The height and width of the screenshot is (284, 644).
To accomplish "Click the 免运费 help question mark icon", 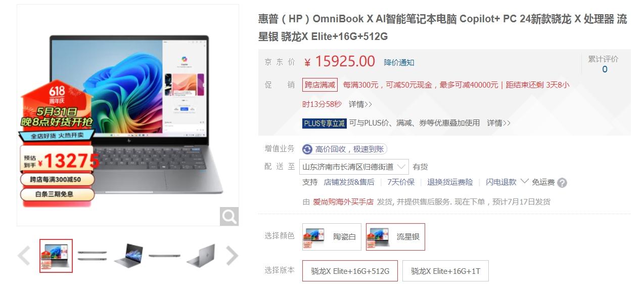I will [x=562, y=183].
